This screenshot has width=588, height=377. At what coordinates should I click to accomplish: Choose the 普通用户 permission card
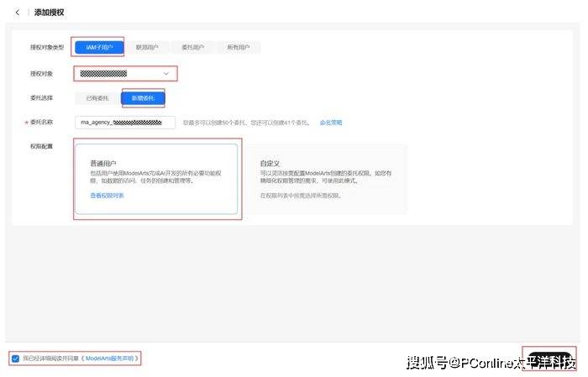pos(156,178)
